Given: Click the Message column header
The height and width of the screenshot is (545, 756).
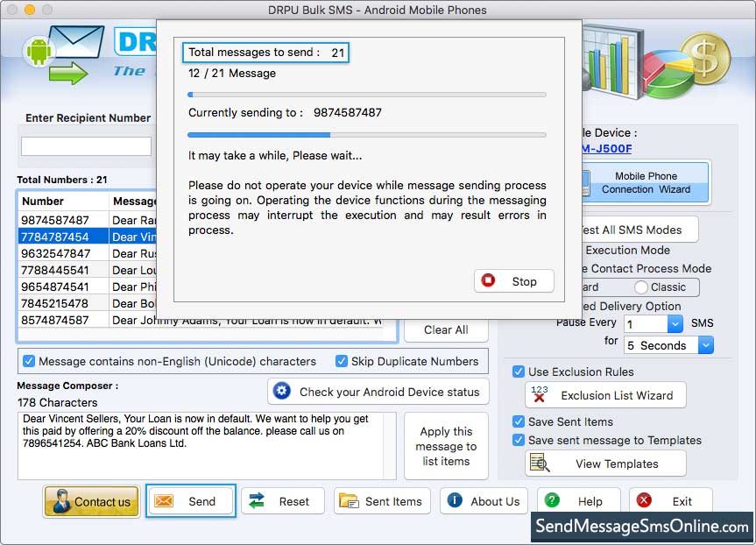Looking at the screenshot, I should [133, 202].
